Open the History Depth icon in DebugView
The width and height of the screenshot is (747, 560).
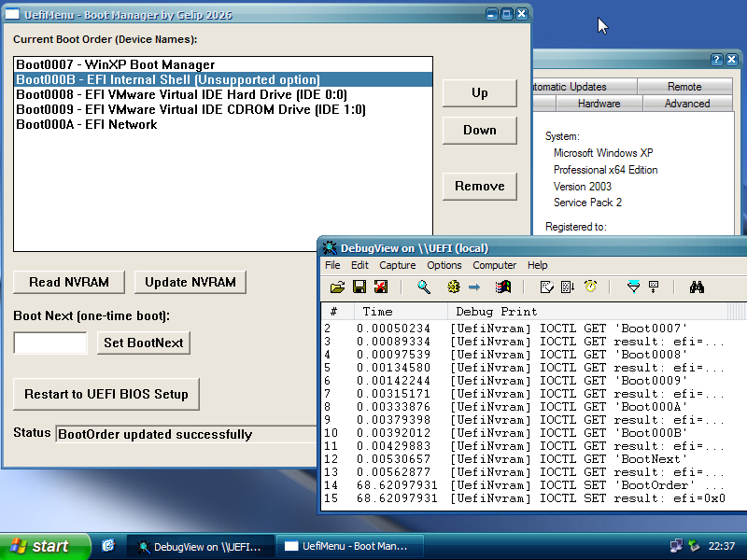pyautogui.click(x=654, y=287)
